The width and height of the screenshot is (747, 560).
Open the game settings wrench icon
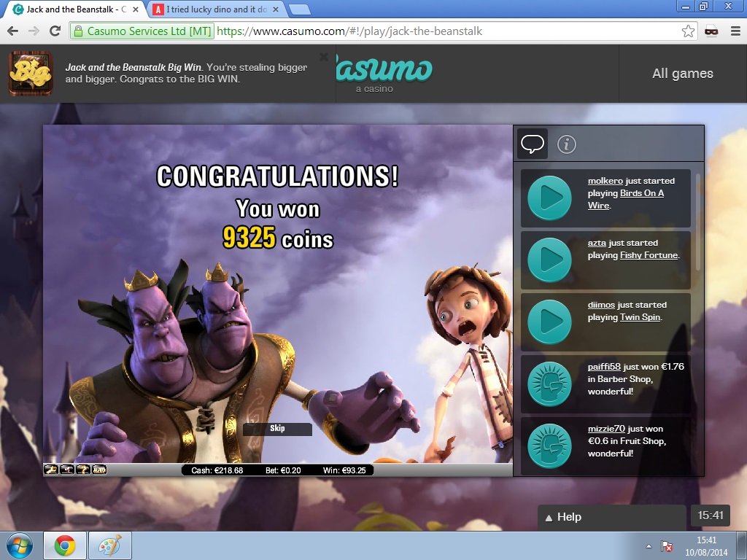50,470
